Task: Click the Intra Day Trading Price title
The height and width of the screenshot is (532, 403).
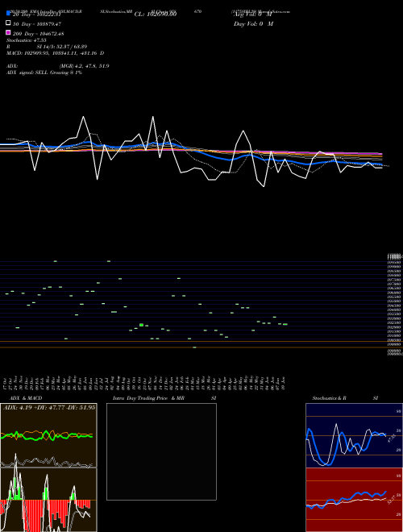Action: click(x=164, y=398)
